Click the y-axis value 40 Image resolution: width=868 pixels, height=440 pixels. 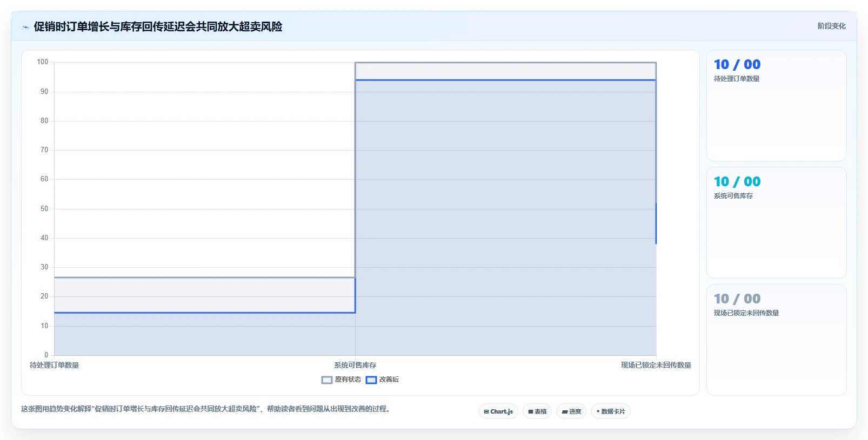click(x=44, y=238)
